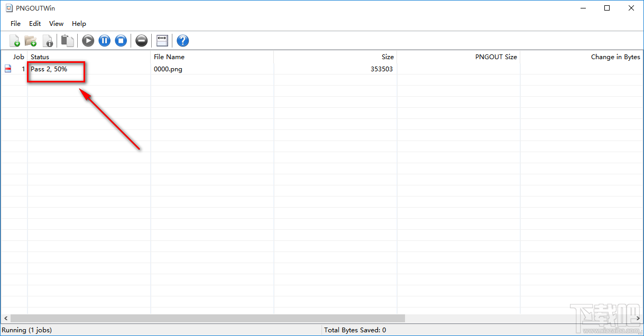Open the View menu
This screenshot has height=336, width=644.
(x=56, y=24)
